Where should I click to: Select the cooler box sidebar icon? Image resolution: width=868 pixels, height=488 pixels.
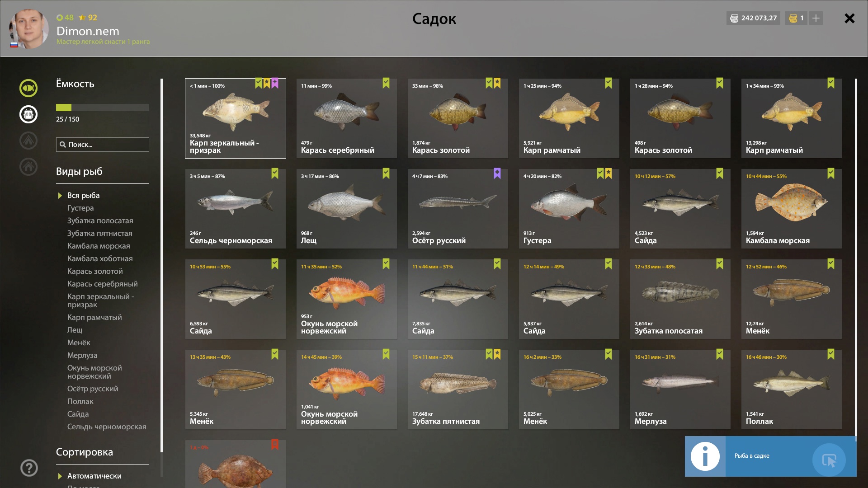pos(28,114)
